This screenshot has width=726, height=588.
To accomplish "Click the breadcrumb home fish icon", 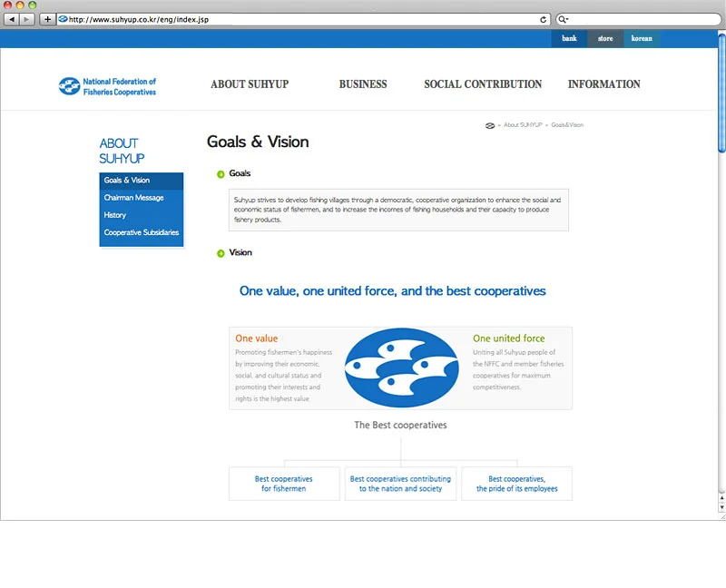I will click(490, 125).
